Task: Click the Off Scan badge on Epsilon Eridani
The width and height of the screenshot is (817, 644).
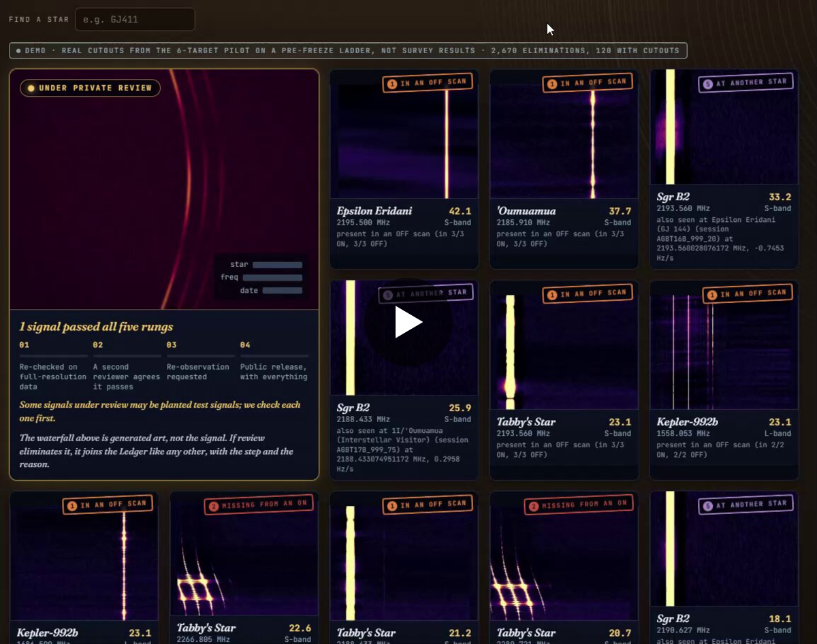Action: [427, 83]
